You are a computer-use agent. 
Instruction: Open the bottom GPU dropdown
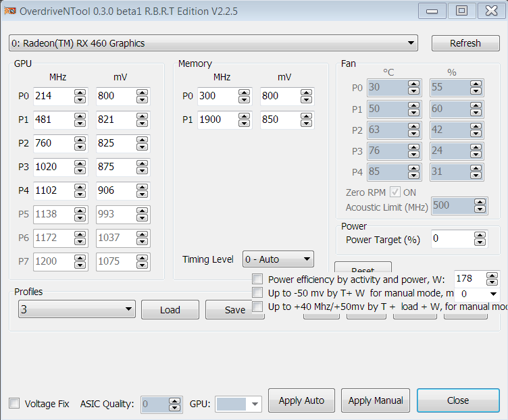(238, 404)
